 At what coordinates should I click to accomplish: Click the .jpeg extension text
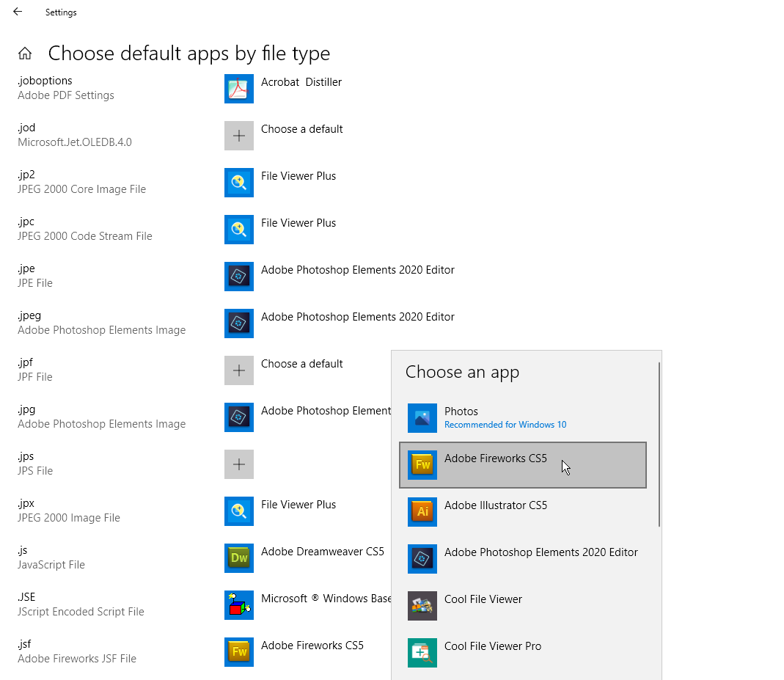[29, 316]
